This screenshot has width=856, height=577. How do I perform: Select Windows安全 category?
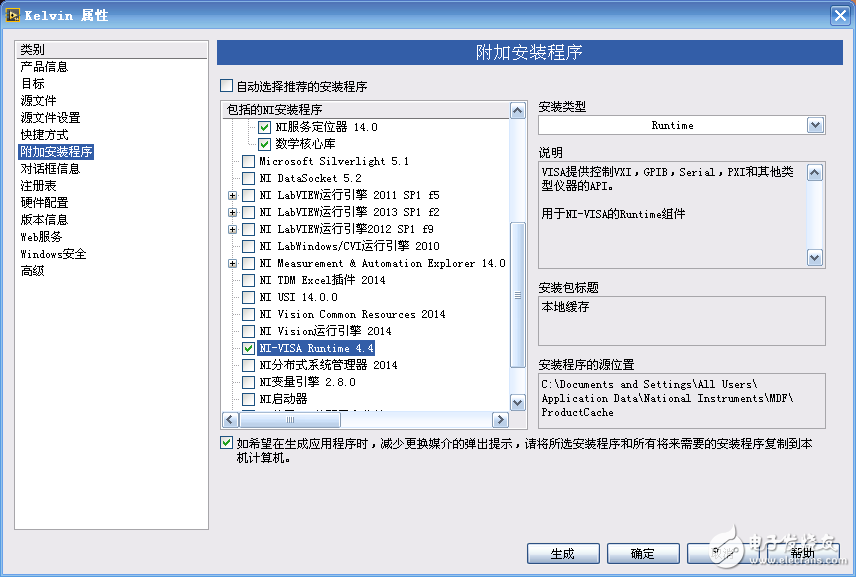pos(54,254)
